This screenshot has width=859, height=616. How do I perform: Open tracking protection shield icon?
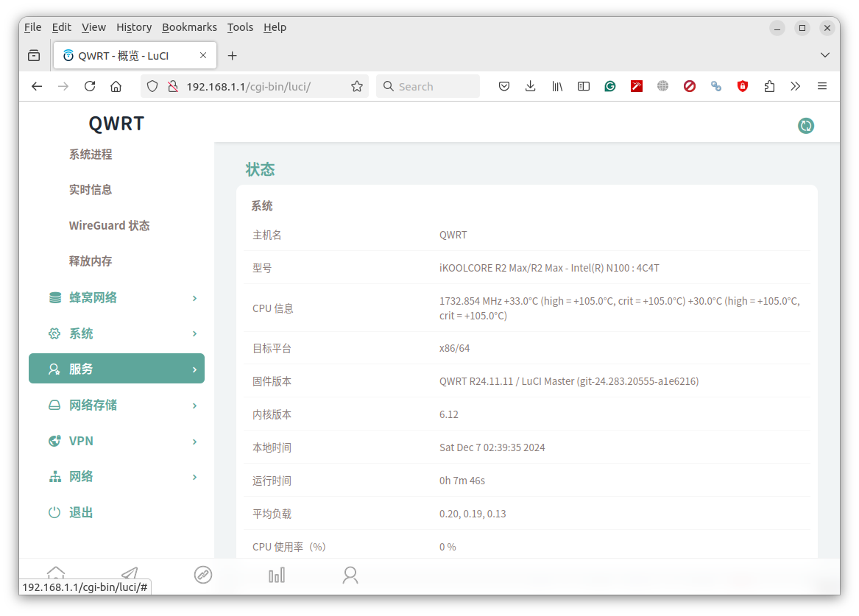(152, 87)
